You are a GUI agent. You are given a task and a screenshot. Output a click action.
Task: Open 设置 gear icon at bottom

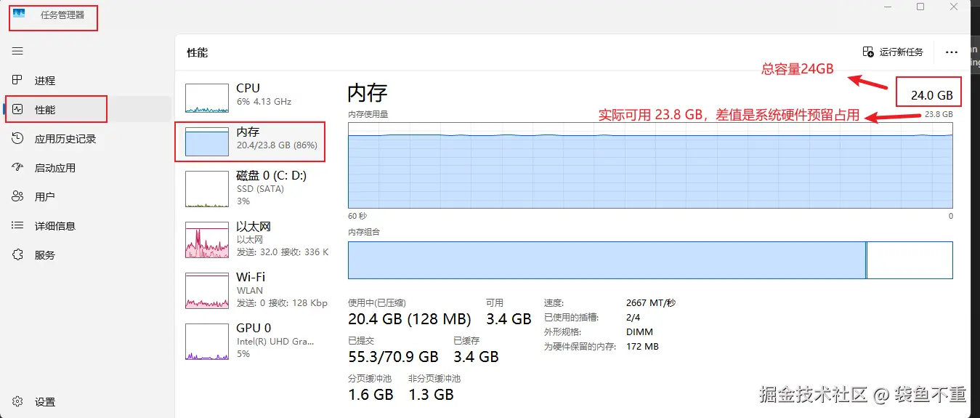pos(18,401)
